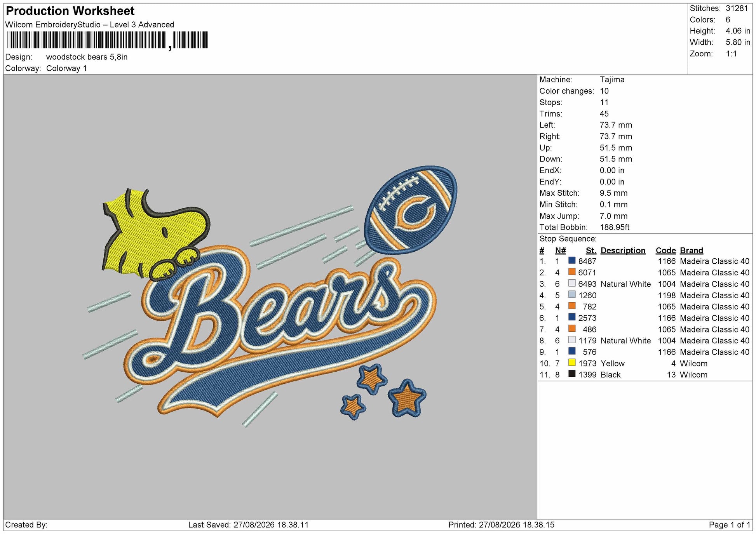The height and width of the screenshot is (534, 756).
Task: Click stitch count "1399" in stop 11
Action: 587,375
